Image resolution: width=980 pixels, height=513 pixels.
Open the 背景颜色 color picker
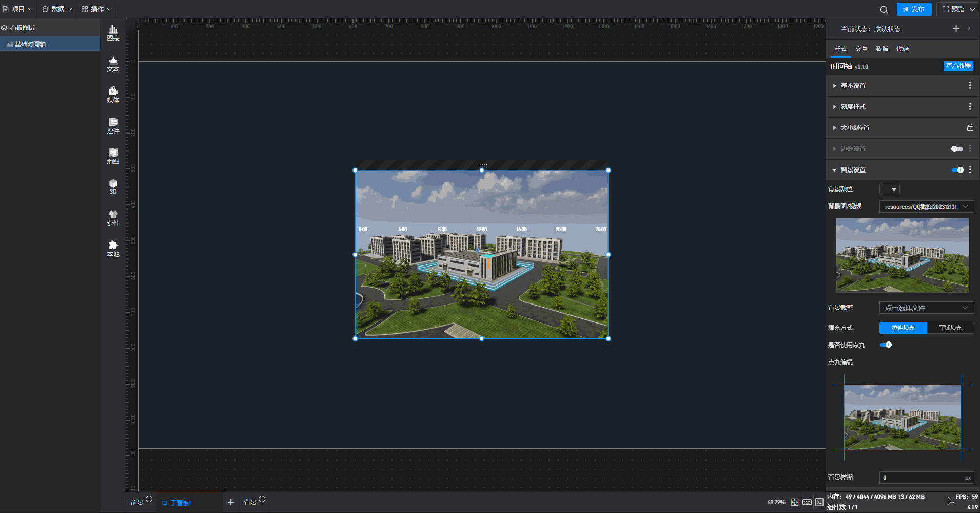[889, 189]
